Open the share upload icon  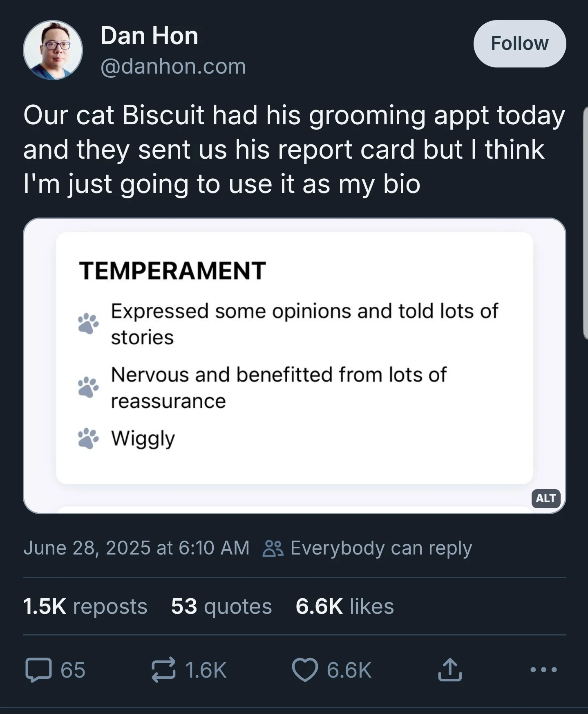(450, 669)
